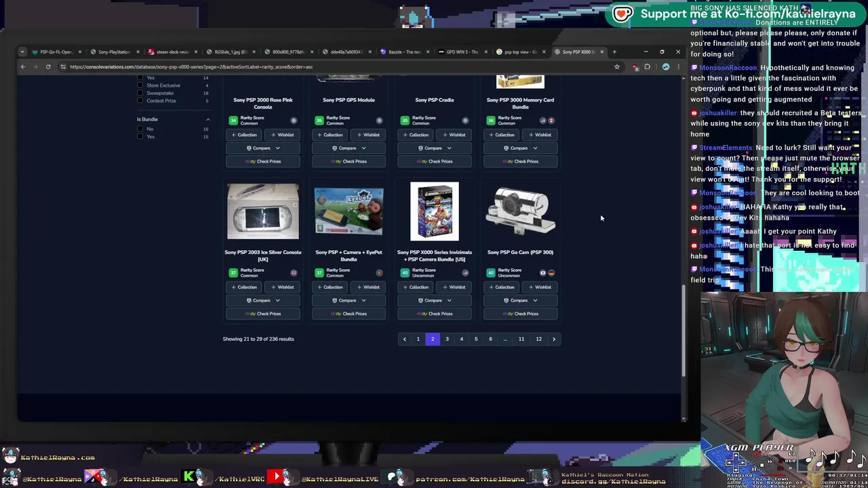This screenshot has width=868, height=488.
Task: Check eBay prices for PSP Cradle
Action: [435, 161]
